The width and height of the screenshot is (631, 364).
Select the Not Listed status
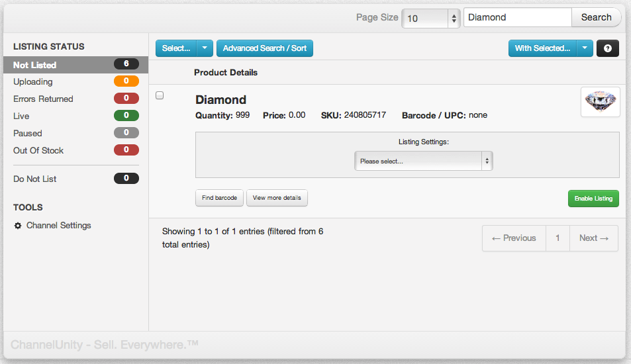pyautogui.click(x=76, y=65)
